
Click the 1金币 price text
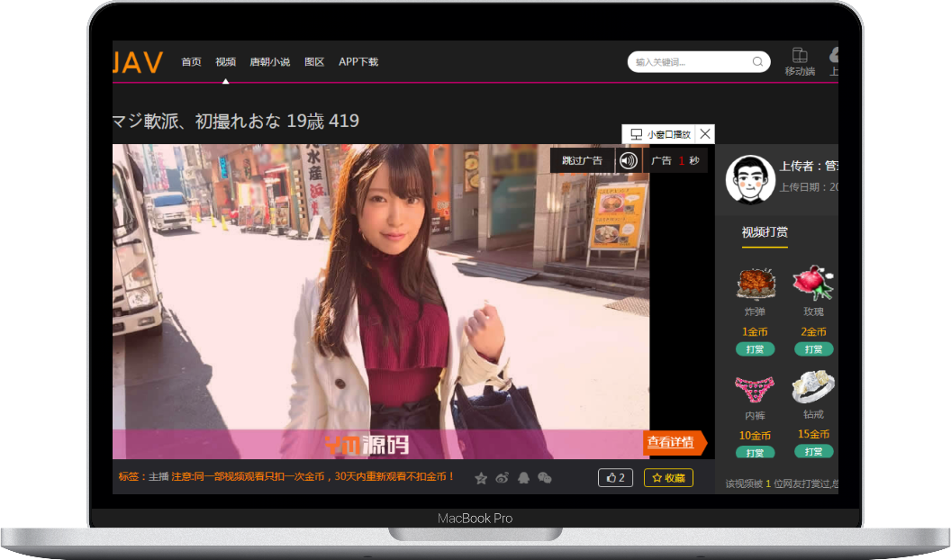tap(755, 331)
